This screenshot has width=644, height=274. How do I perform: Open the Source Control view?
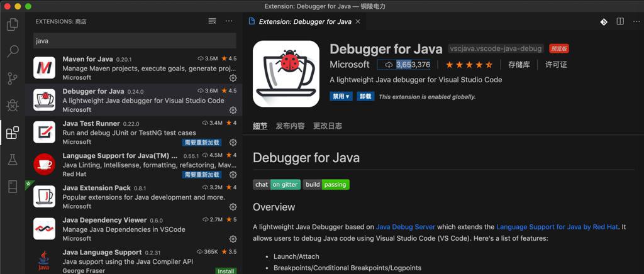tap(13, 79)
